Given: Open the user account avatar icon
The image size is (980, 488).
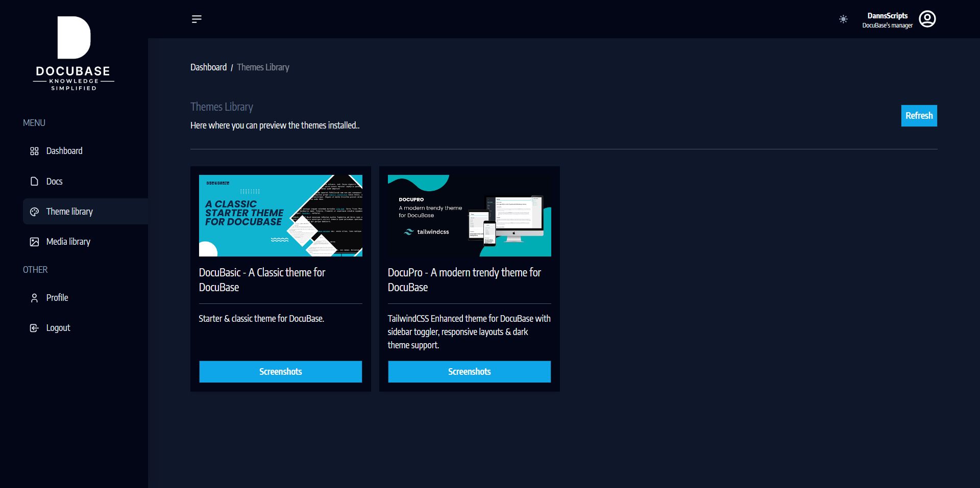Looking at the screenshot, I should point(927,19).
